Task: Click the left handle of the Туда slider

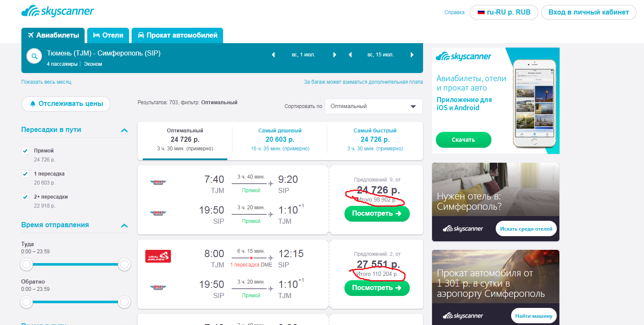Action: 26,265
